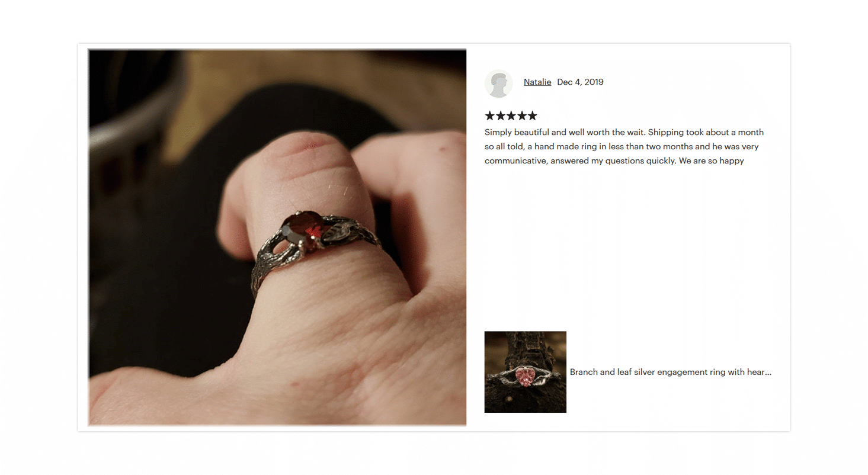The height and width of the screenshot is (475, 868).
Task: Click the pink heart stone in the product thumbnail
Action: (525, 376)
